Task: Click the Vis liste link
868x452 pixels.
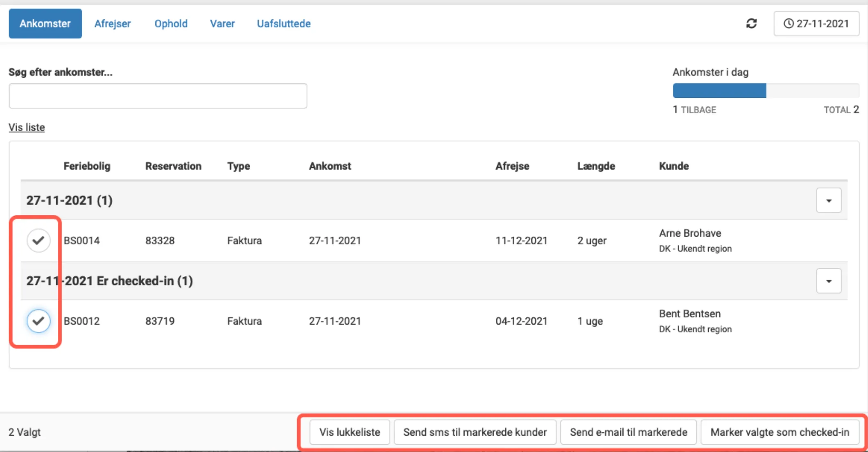Action: point(27,127)
